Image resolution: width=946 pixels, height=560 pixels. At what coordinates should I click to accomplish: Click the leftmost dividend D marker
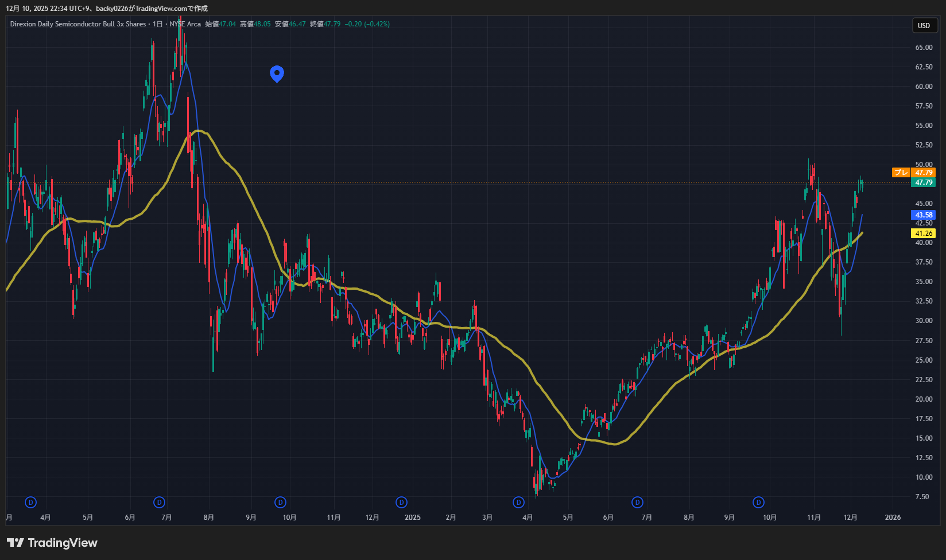pos(30,503)
